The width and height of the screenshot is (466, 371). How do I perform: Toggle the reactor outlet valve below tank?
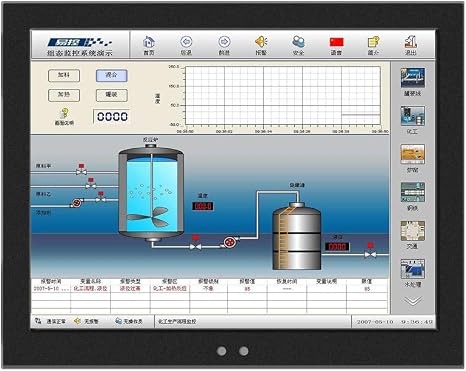(x=196, y=244)
